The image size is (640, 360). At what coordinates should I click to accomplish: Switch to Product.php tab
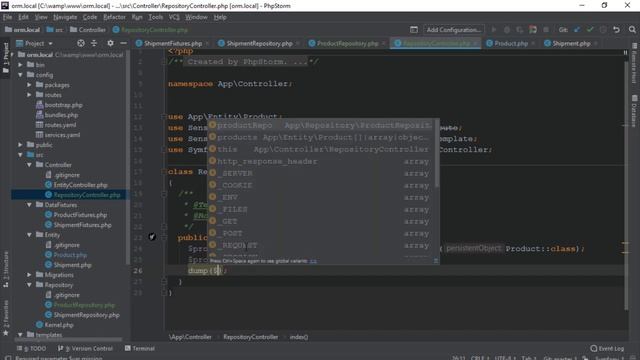(511, 43)
